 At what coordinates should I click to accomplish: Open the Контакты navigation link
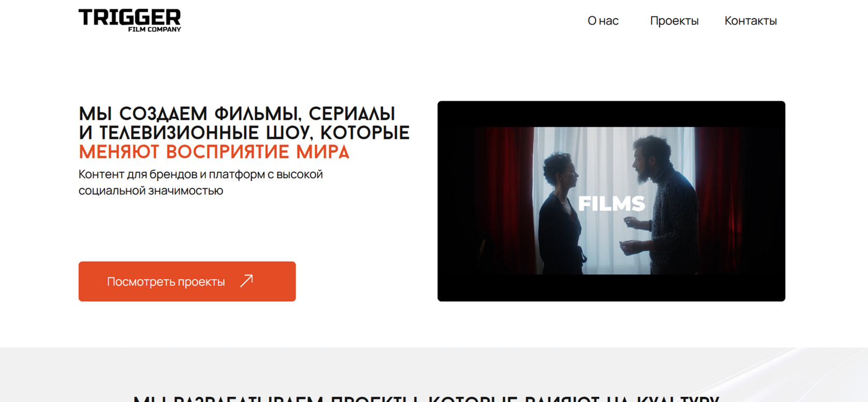[751, 21]
